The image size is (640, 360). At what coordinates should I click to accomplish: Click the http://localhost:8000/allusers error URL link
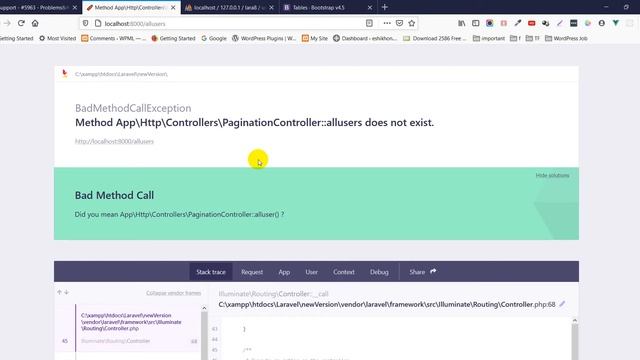pos(114,142)
